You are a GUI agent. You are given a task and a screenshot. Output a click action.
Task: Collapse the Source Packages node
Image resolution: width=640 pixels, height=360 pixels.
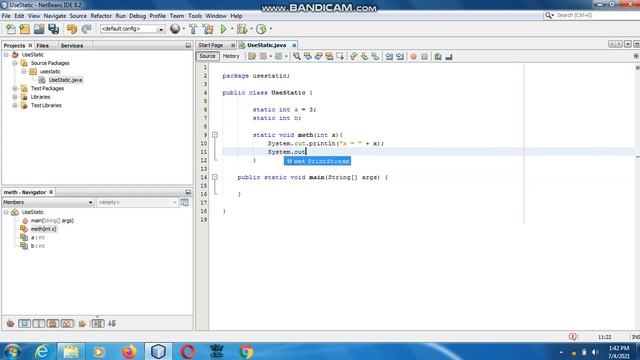15,63
